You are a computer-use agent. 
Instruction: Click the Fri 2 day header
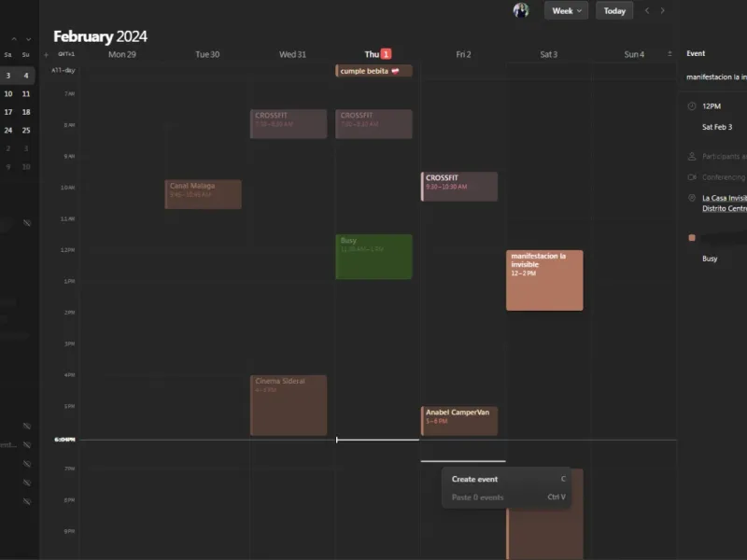click(463, 54)
